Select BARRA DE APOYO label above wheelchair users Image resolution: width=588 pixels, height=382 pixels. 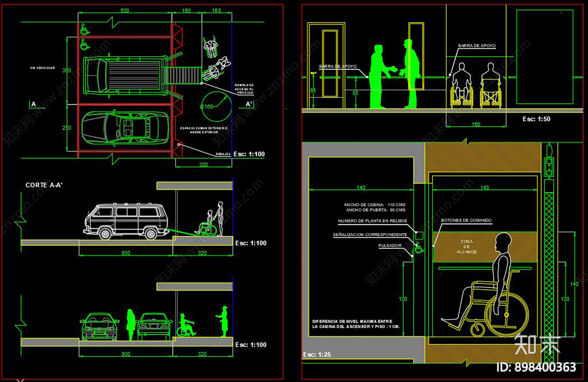click(x=477, y=45)
